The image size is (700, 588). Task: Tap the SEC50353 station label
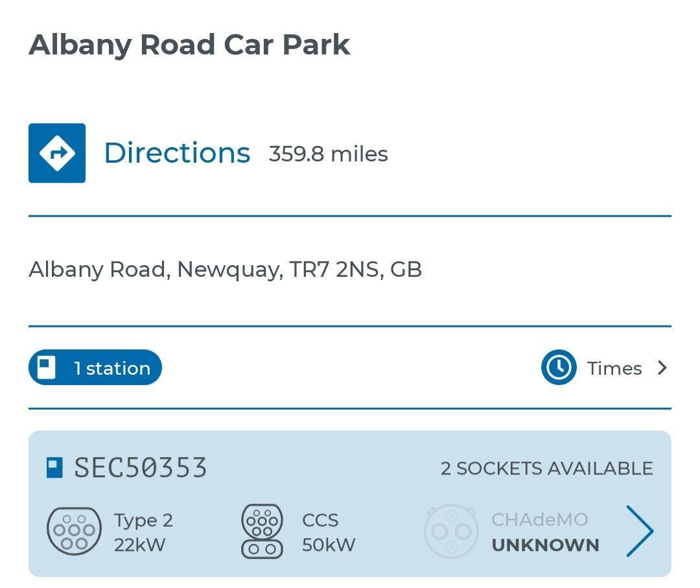[x=141, y=466]
